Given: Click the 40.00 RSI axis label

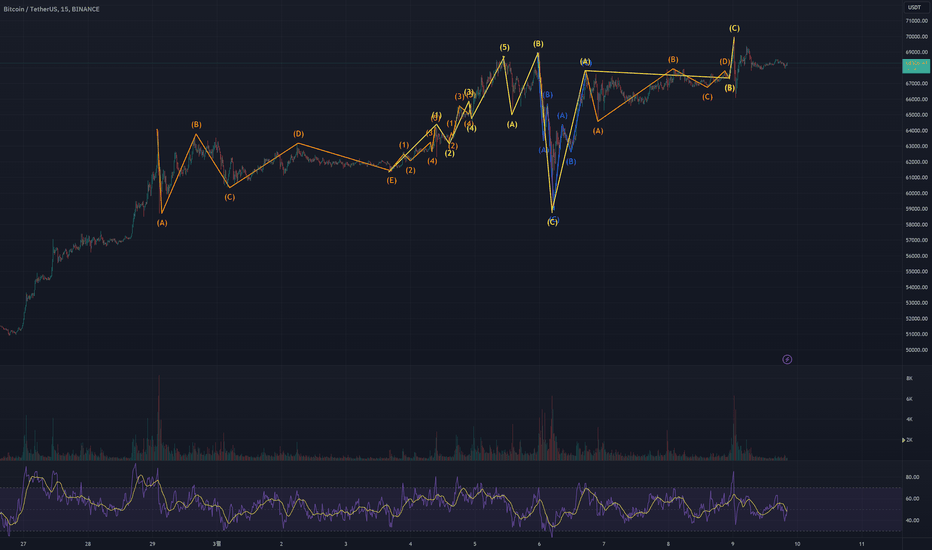Looking at the screenshot, I should click(912, 520).
